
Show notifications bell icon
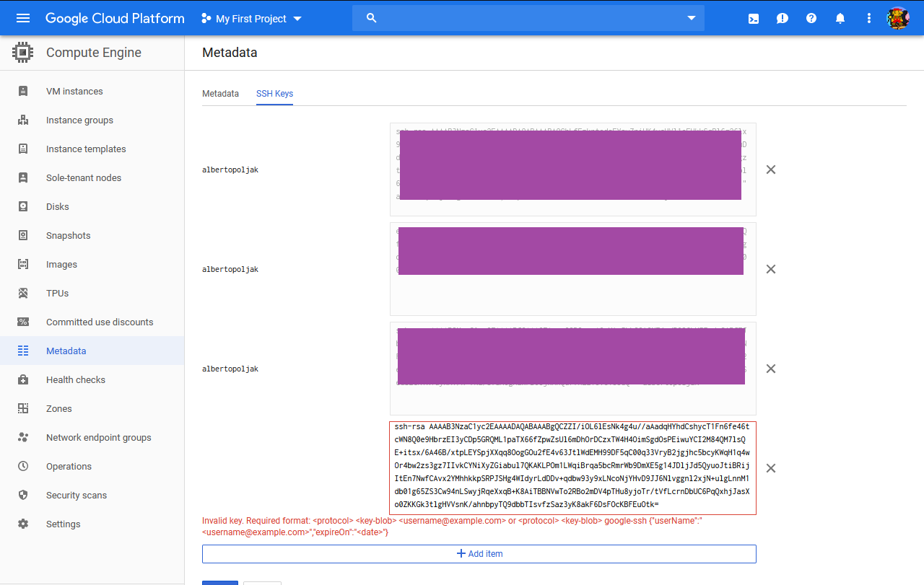(x=840, y=18)
